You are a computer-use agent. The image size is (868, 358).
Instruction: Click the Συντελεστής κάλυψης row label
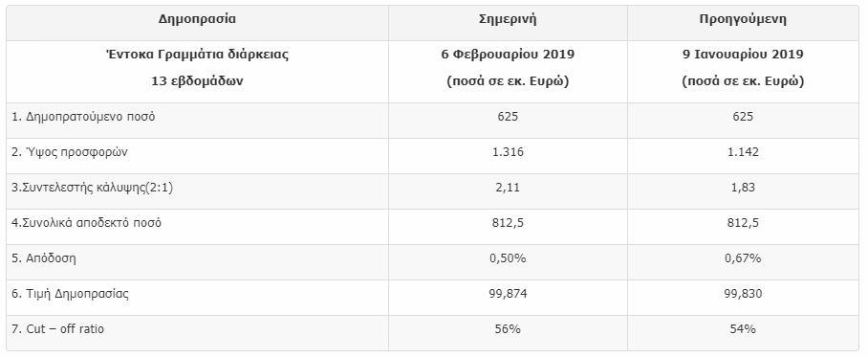point(93,188)
